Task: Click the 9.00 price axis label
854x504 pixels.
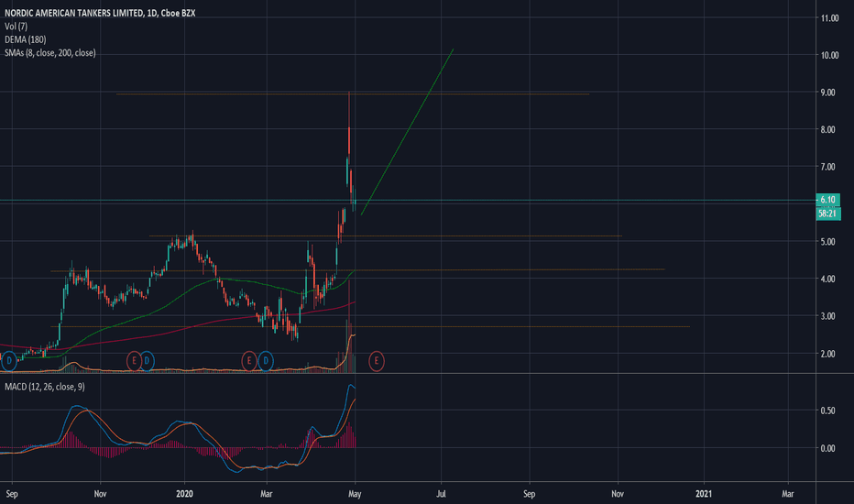Action: coord(827,93)
